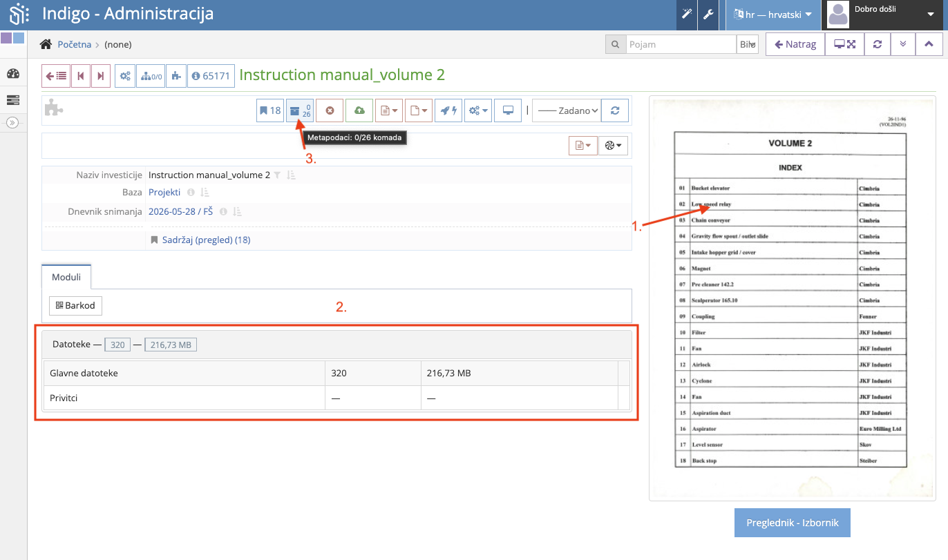Viewport: 948px width, 560px height.
Task: Click the purple color square top-left
Action: [6, 38]
